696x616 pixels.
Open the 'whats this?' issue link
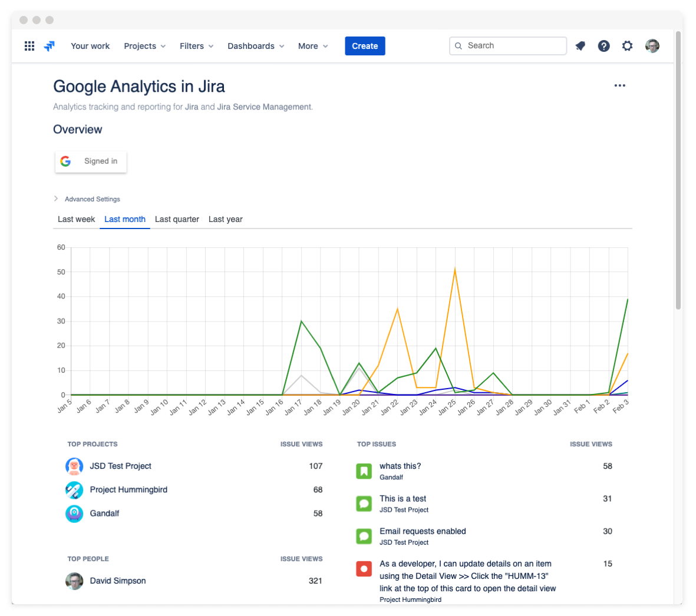[400, 466]
